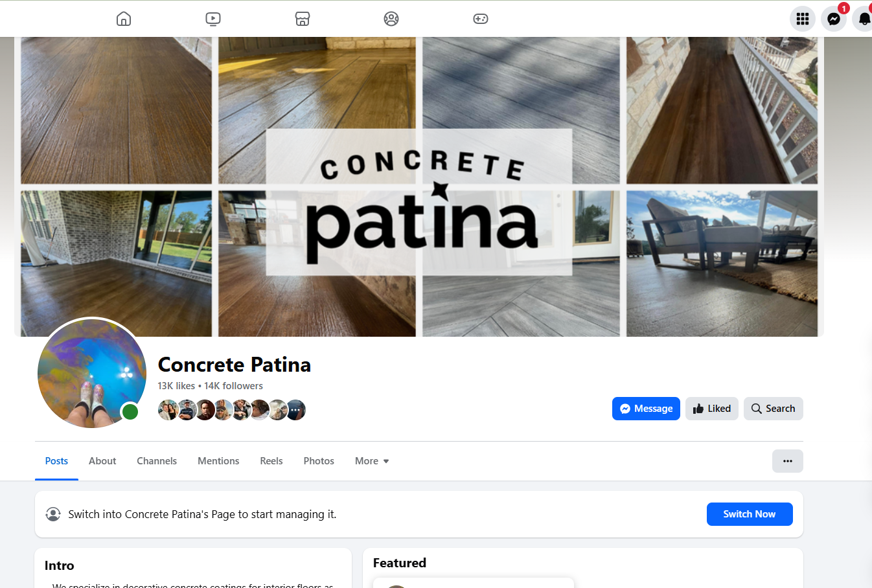872x588 pixels.
Task: Open the Reels tab
Action: click(x=271, y=461)
